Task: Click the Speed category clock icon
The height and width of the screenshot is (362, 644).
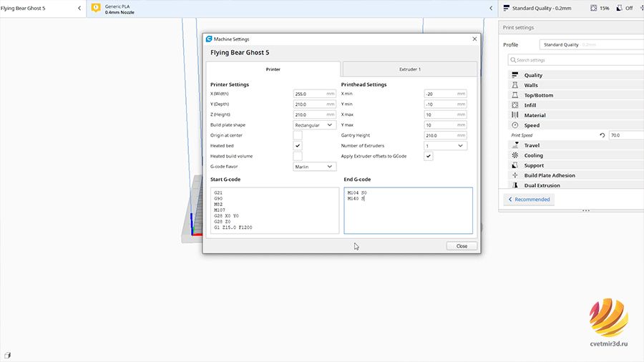Action: [515, 125]
